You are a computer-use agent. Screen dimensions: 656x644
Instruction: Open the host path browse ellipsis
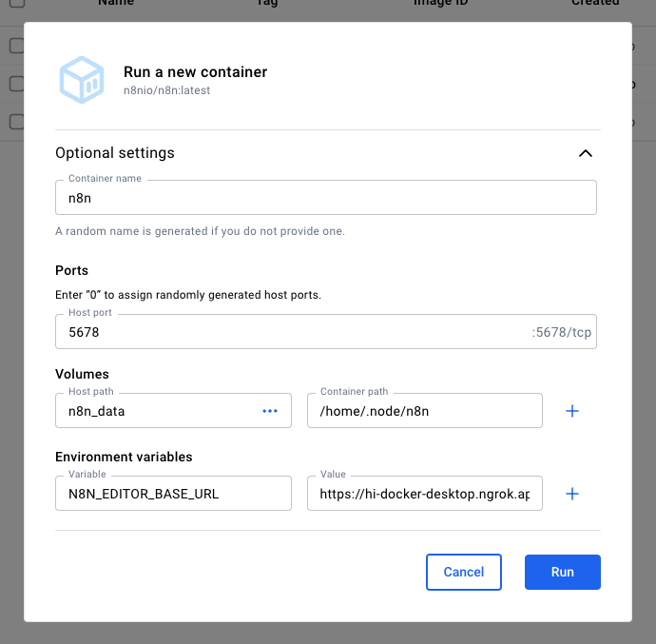pos(270,411)
